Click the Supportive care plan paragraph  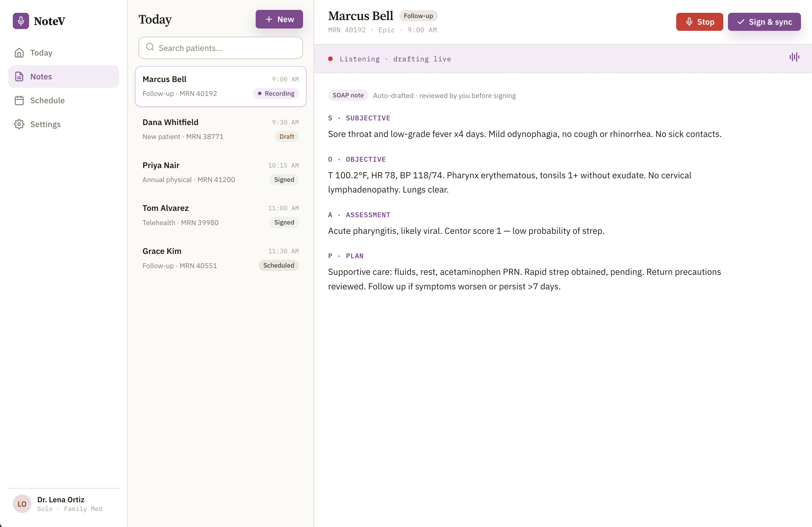coord(524,279)
